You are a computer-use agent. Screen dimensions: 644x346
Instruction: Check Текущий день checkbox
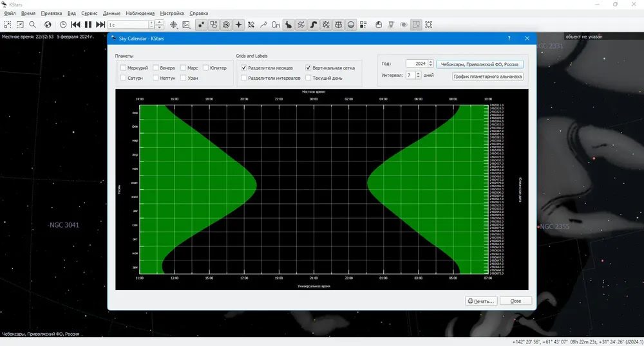(308, 77)
